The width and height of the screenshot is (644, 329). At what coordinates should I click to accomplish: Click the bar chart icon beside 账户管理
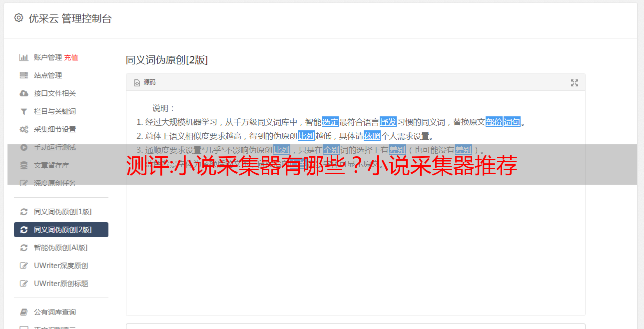(23, 57)
